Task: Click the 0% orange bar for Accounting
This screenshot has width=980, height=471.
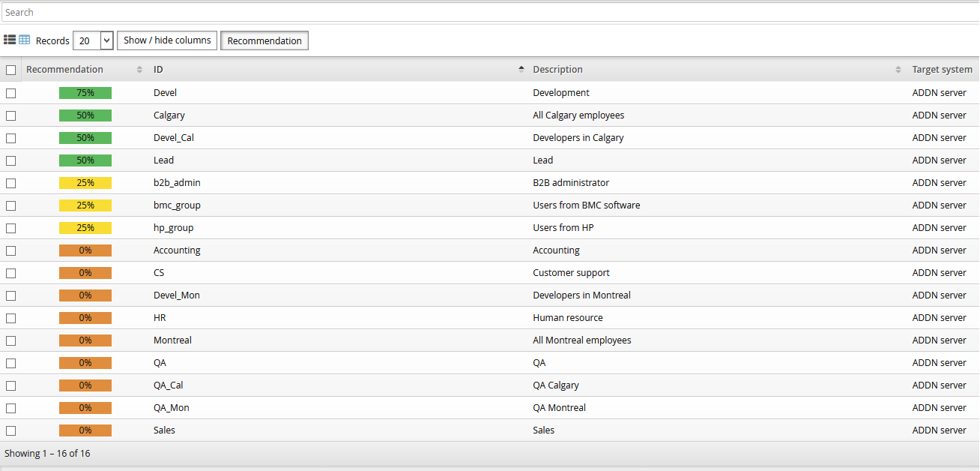Action: coord(85,250)
